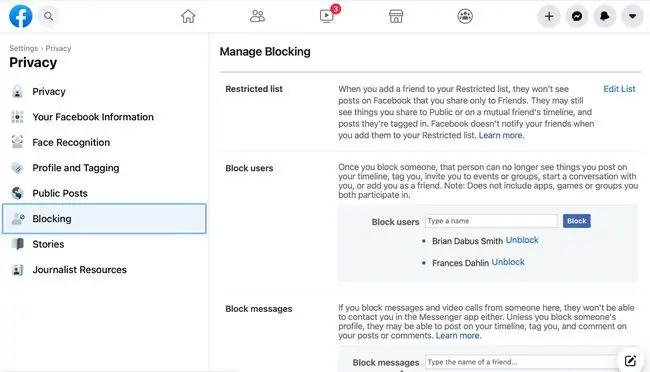
Task: Click the Blocking sidebar icon
Action: [18, 219]
